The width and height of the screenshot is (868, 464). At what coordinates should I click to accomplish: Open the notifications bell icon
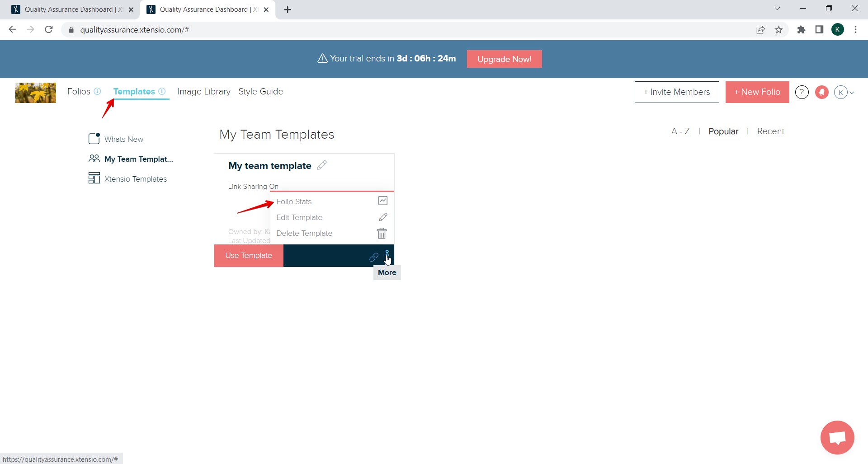821,92
